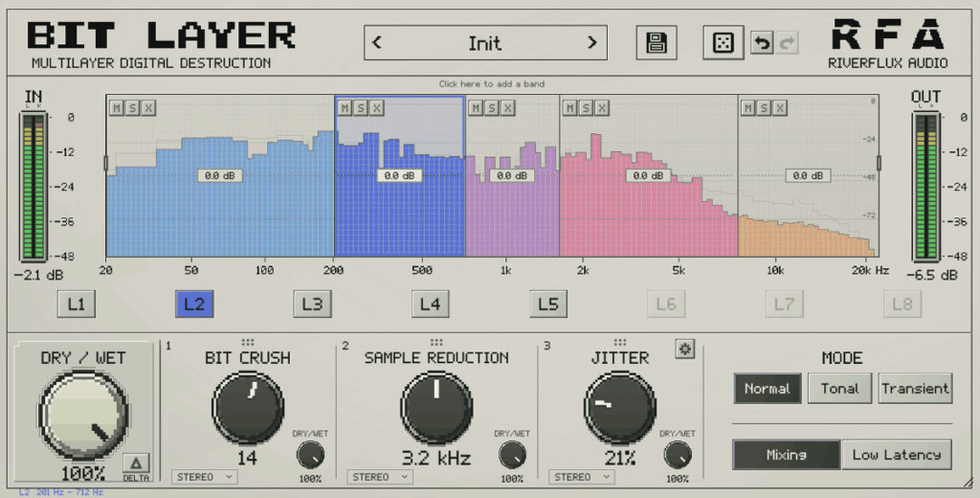Select disabled layer L6 tab
The height and width of the screenshot is (498, 980).
pyautogui.click(x=666, y=305)
